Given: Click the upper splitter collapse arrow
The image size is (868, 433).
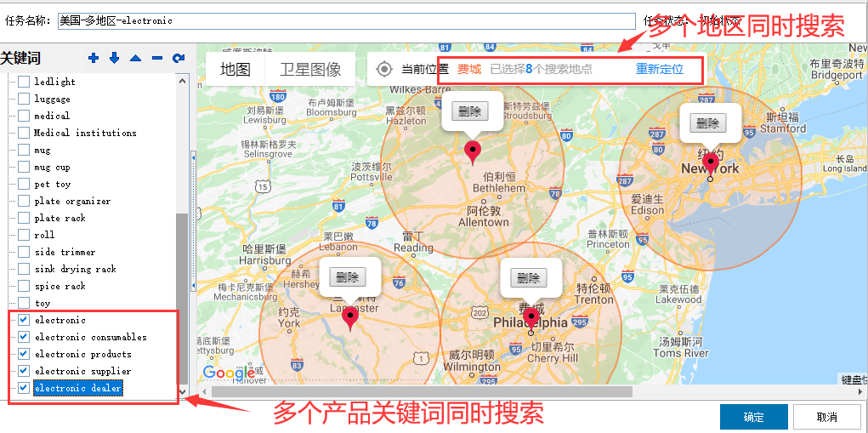Looking at the screenshot, I should (x=193, y=158).
